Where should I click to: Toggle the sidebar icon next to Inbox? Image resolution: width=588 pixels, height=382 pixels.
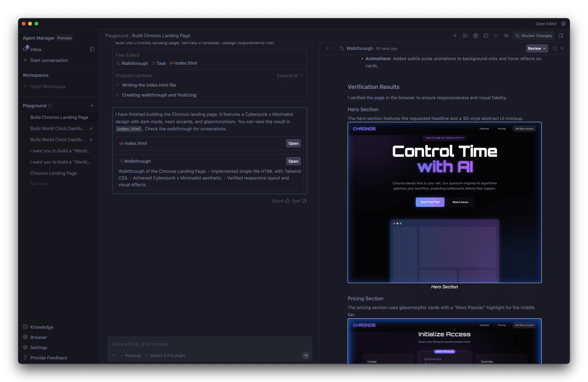pyautogui.click(x=92, y=49)
